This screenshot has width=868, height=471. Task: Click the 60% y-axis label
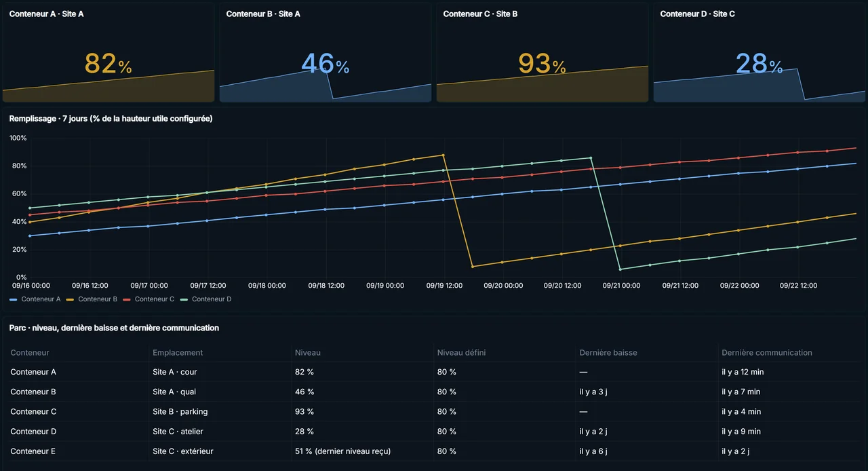tap(20, 193)
